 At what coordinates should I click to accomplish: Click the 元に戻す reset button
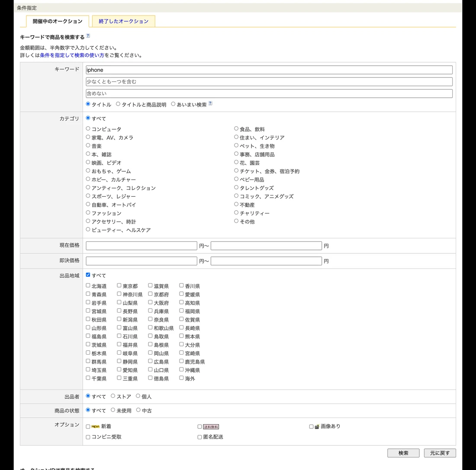tap(440, 453)
